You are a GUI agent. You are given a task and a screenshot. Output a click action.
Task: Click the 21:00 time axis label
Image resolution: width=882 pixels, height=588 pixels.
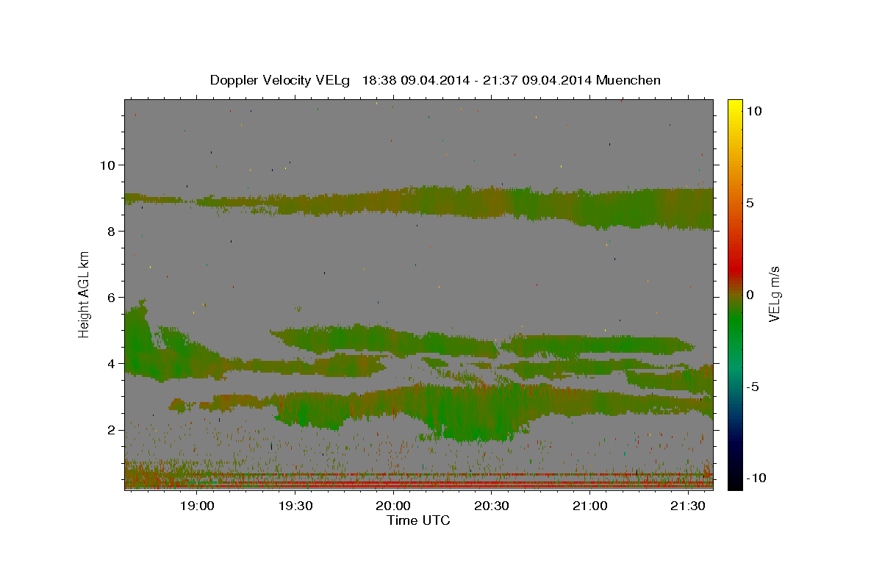pos(590,506)
